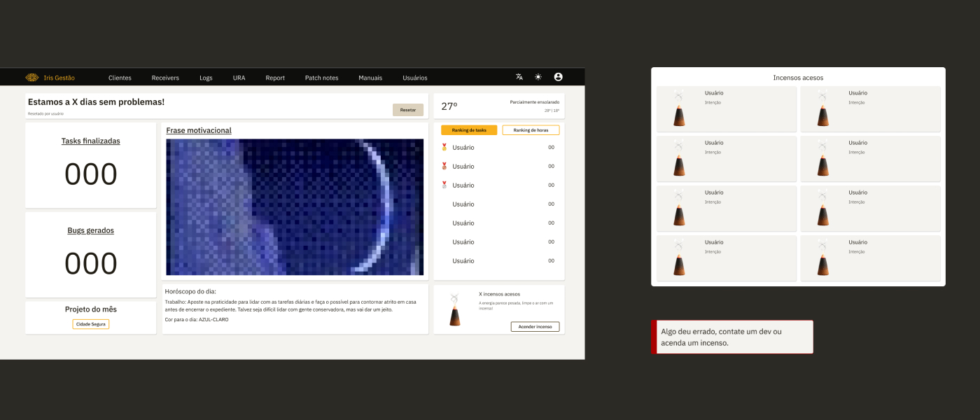Click X incensos acesos label
Viewport: 980px width, 420px height.
(499, 294)
